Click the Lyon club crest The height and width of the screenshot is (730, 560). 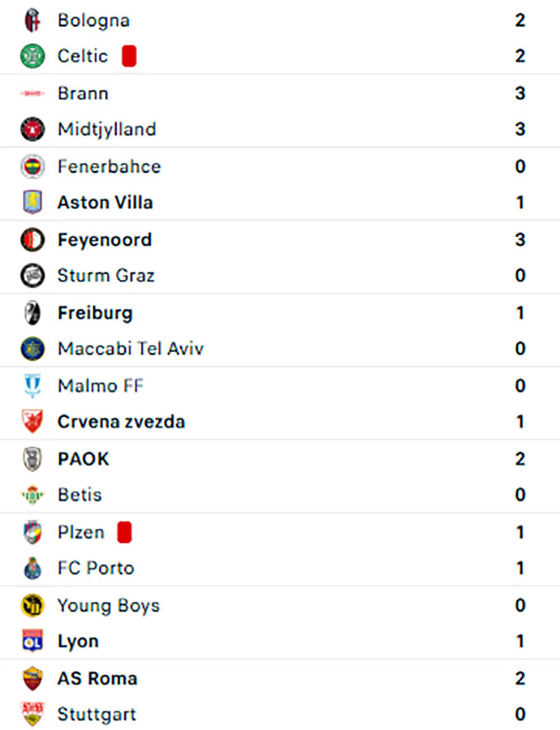[32, 641]
